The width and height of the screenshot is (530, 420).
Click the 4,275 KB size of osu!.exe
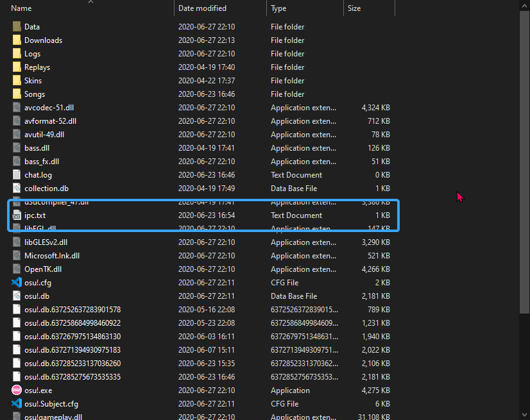pyautogui.click(x=376, y=391)
